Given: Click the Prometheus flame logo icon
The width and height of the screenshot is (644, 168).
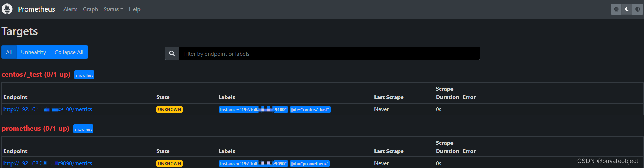Looking at the screenshot, I should coord(7,9).
